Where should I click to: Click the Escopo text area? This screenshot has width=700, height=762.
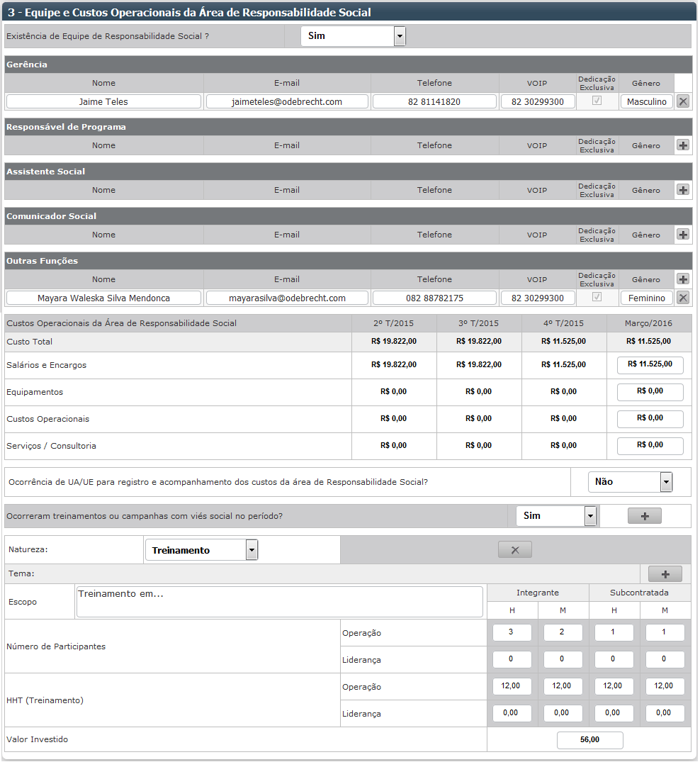tap(279, 602)
